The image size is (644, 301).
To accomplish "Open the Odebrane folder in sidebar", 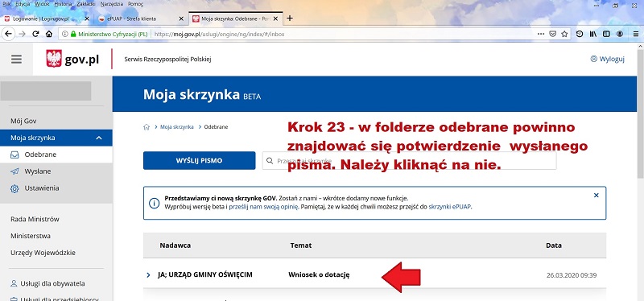I will 40,155.
